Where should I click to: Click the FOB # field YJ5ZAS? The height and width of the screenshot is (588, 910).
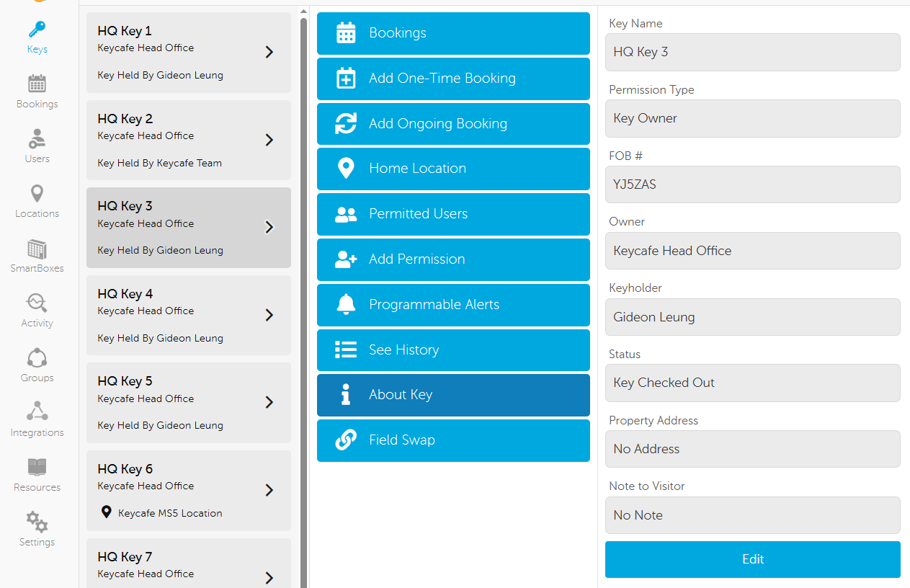753,184
